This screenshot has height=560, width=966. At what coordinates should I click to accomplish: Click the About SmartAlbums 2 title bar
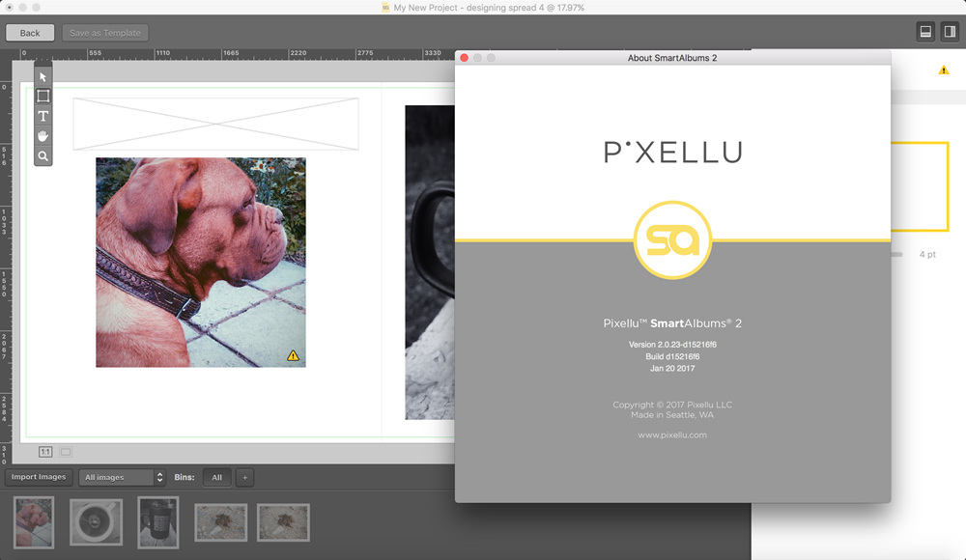(672, 58)
